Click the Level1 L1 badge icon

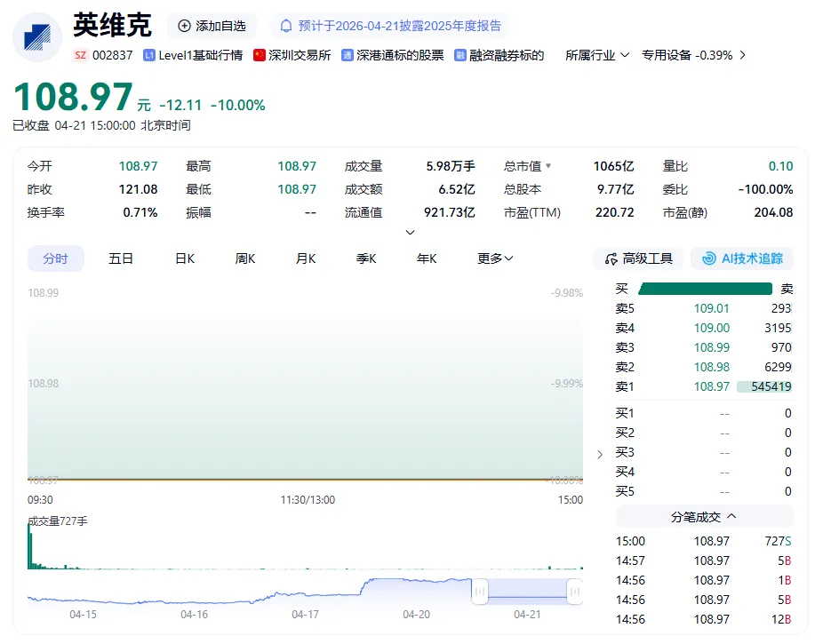[x=149, y=55]
